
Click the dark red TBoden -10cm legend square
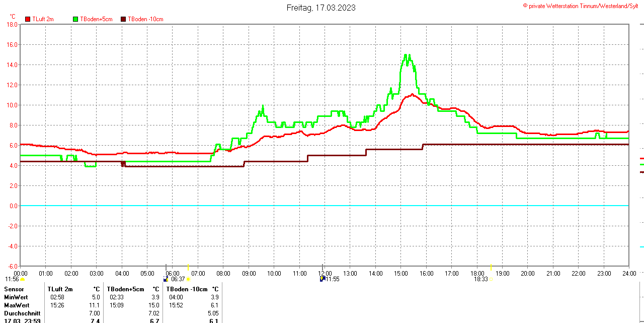point(123,19)
